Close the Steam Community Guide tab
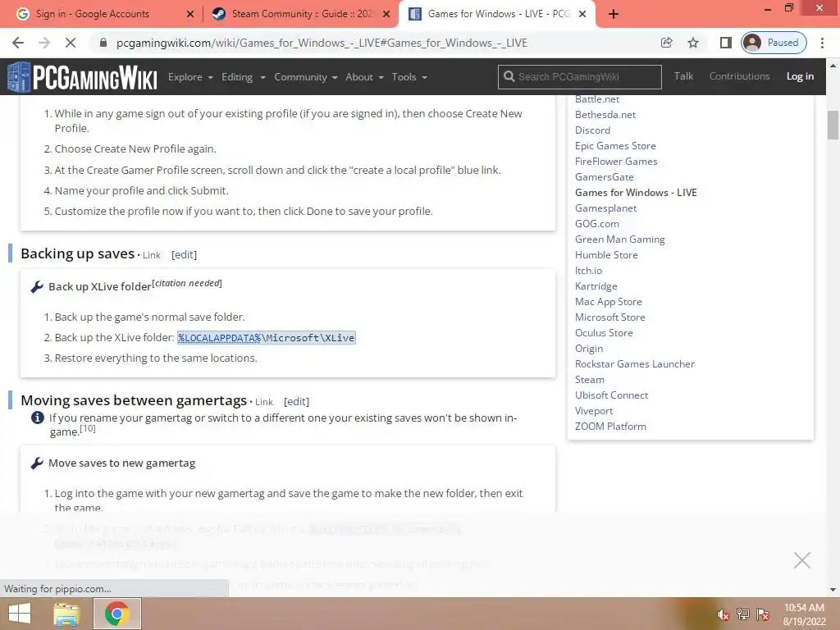 [x=386, y=14]
